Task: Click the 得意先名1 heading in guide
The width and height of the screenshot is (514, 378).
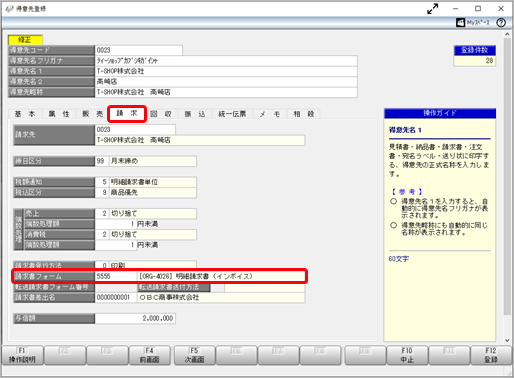Action: pyautogui.click(x=405, y=130)
